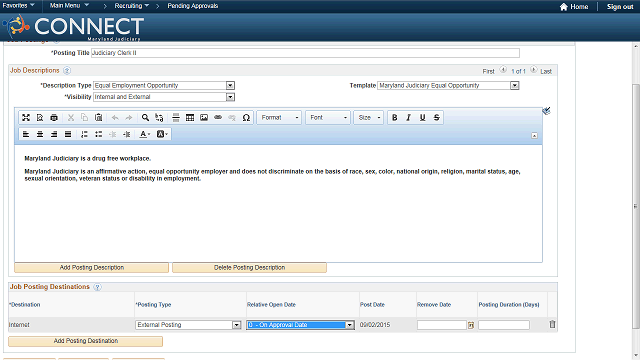Click the Remove Date input field

click(x=442, y=325)
